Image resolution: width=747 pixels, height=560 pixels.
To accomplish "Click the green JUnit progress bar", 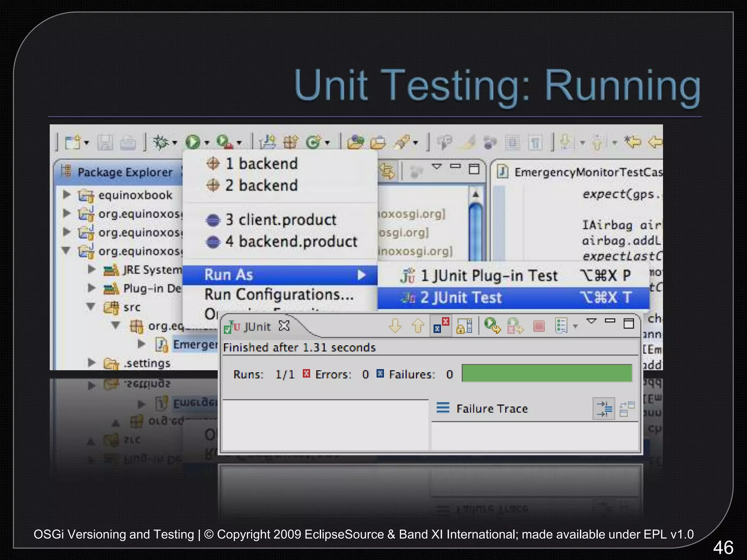I will (x=547, y=373).
